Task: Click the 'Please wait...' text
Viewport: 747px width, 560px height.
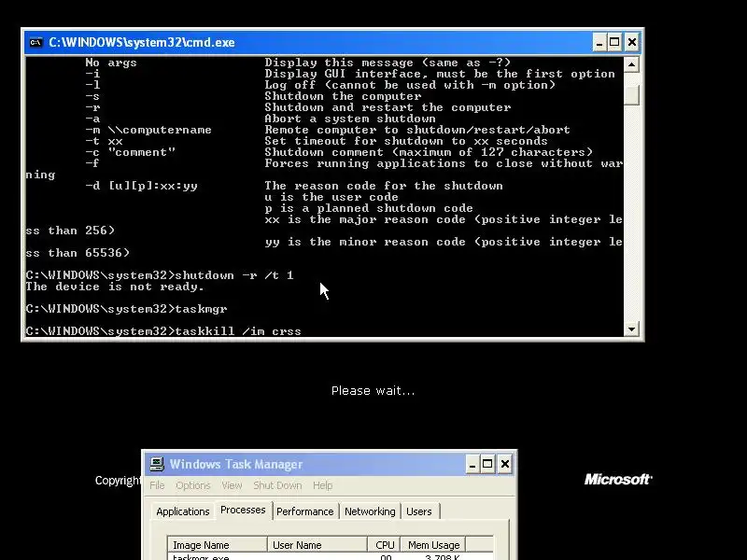Action: [373, 391]
